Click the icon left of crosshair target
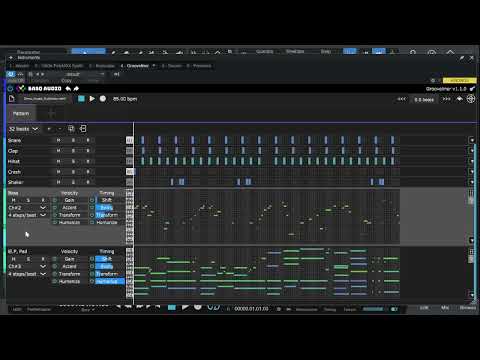 [x=460, y=99]
